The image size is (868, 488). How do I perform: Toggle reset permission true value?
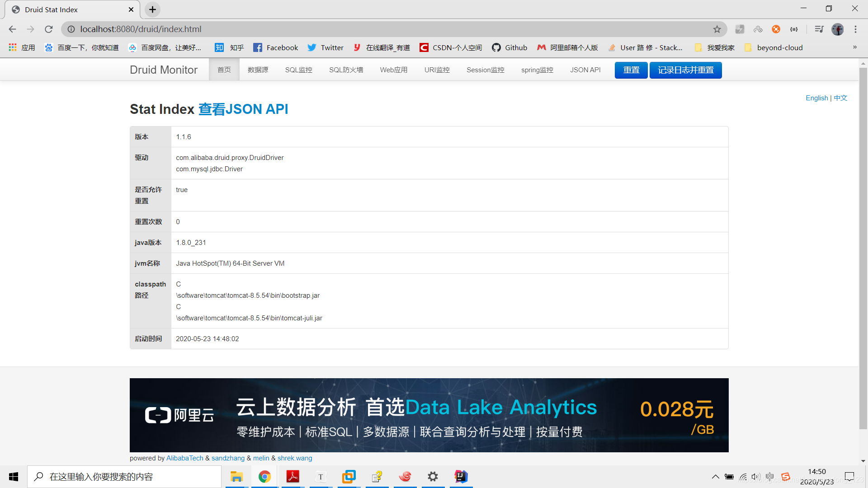(182, 189)
